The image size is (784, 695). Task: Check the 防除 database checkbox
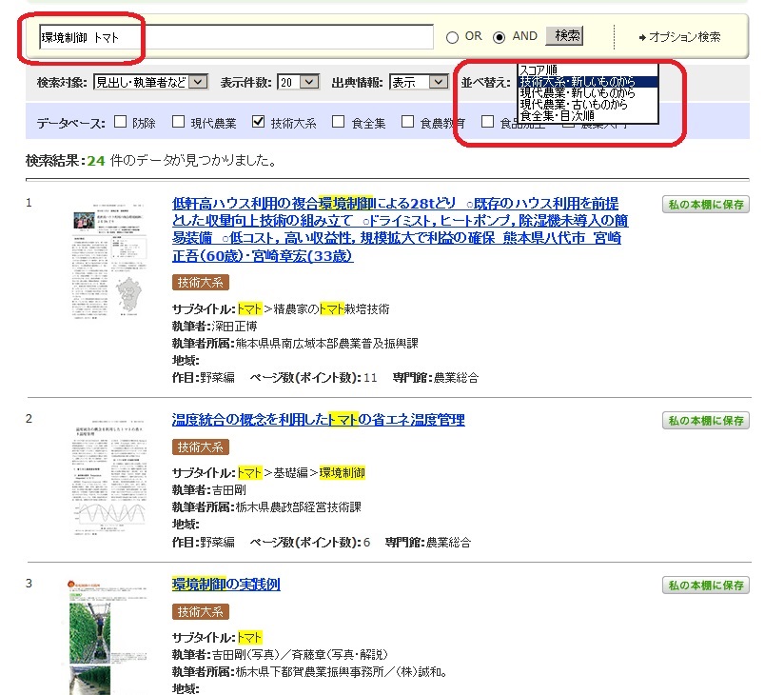pyautogui.click(x=121, y=122)
